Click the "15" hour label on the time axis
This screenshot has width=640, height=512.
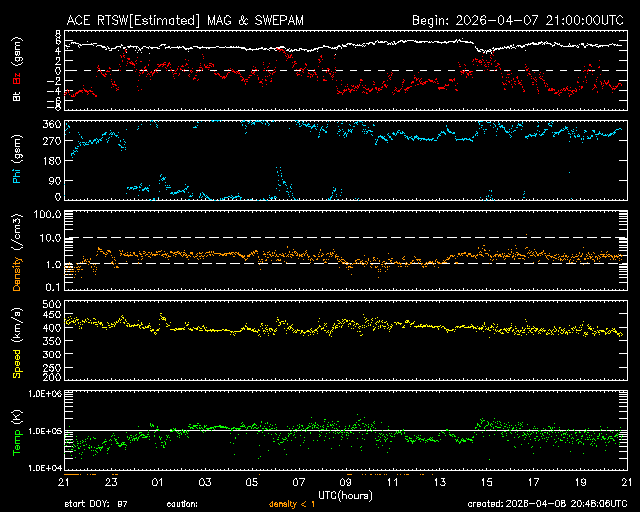click(487, 483)
